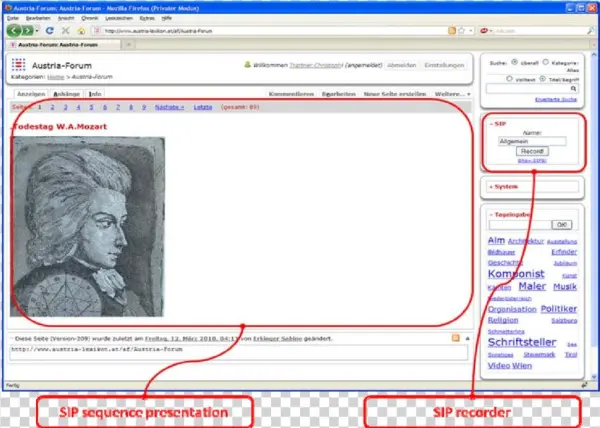Switch to the Anhänge tab

click(x=67, y=94)
